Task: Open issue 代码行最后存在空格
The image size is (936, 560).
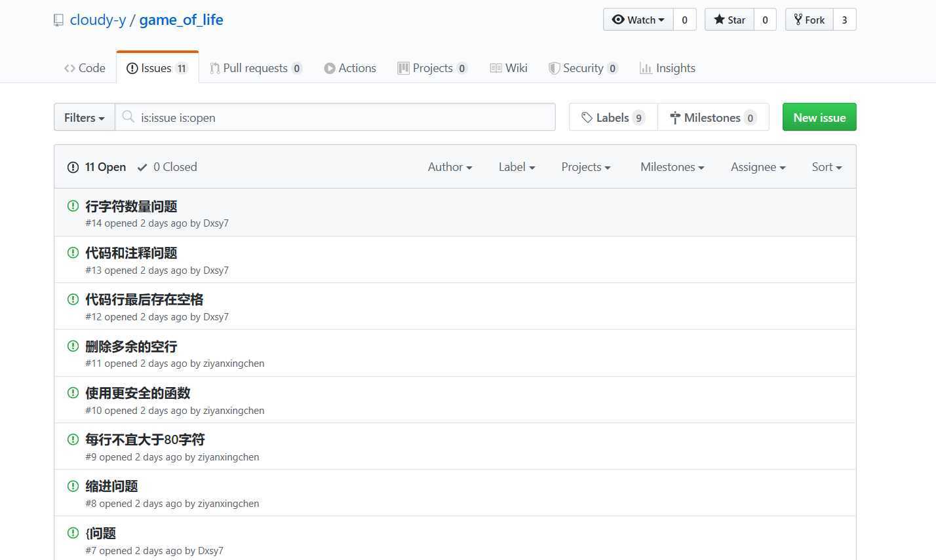Action: [x=144, y=299]
